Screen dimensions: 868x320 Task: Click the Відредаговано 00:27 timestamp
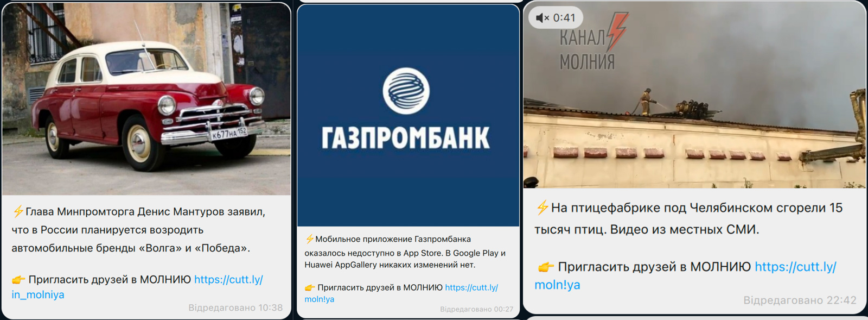pos(476,309)
